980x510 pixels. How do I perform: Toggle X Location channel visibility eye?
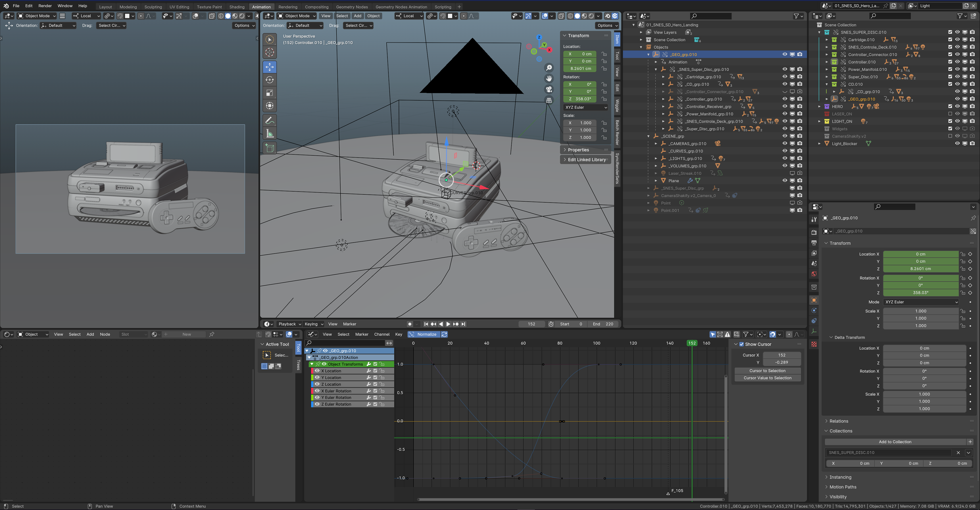pyautogui.click(x=317, y=371)
